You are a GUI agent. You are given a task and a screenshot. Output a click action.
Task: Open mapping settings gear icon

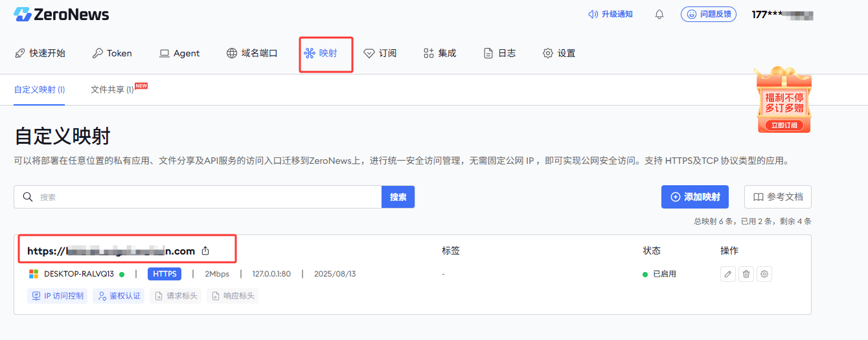pos(764,274)
